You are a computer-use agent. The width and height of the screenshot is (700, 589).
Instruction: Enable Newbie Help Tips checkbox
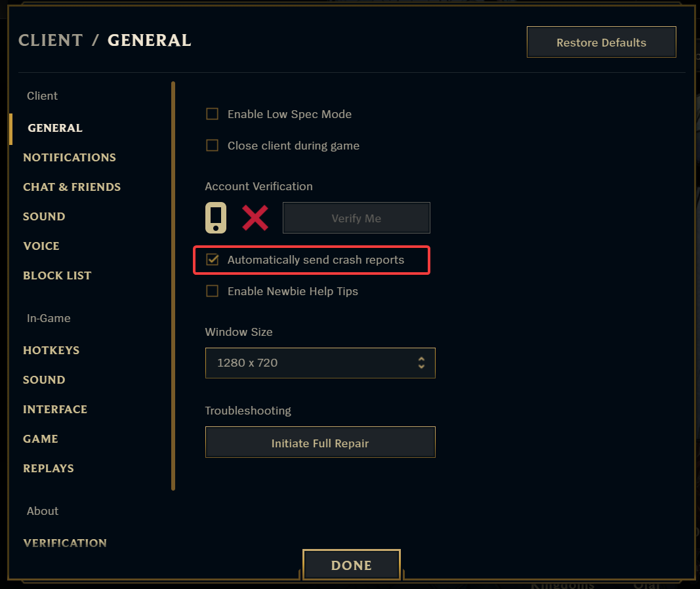pos(212,291)
